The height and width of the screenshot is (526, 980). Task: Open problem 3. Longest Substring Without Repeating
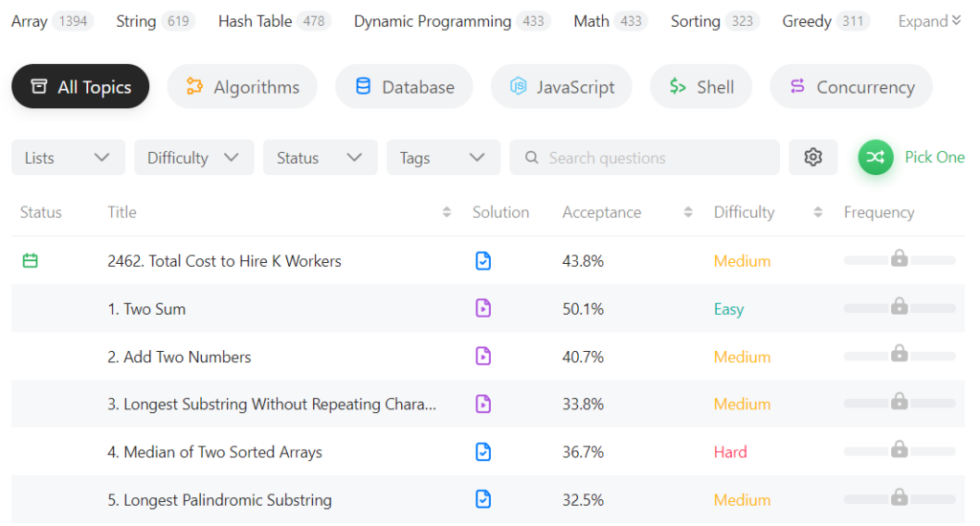pos(272,405)
